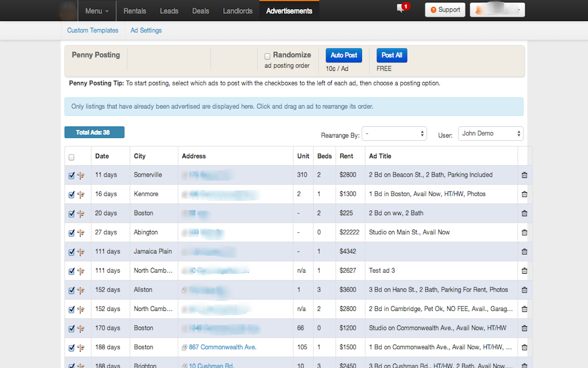The width and height of the screenshot is (588, 368).
Task: Uncheck the Kenmore ad checkbox
Action: [x=71, y=195]
